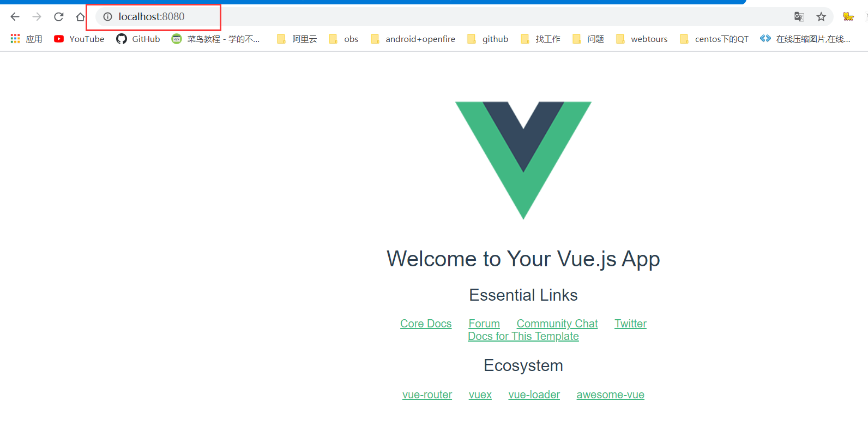868x442 pixels.
Task: Click the browser forward arrow
Action: [37, 17]
